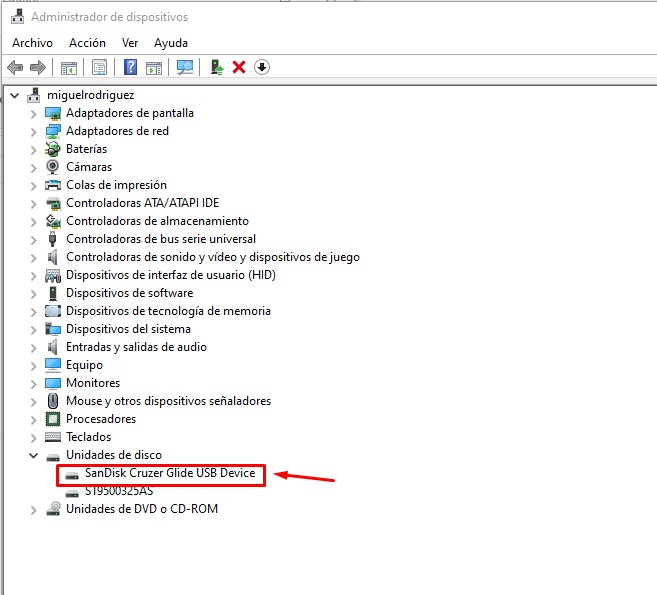657x595 pixels.
Task: Click the Device Manager title bar icon
Action: point(18,16)
